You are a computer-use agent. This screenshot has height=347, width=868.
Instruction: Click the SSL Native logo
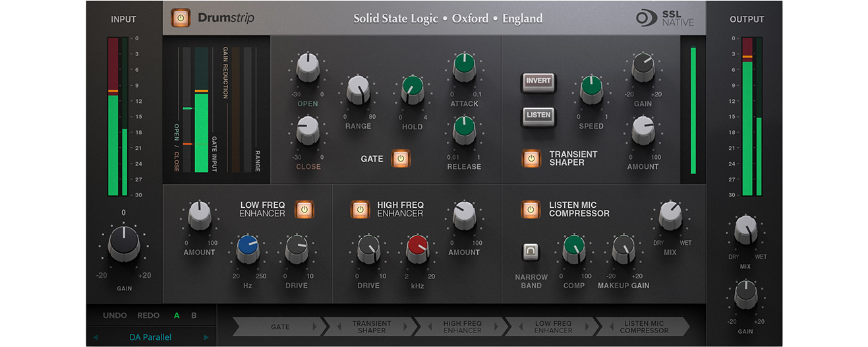tap(665, 18)
